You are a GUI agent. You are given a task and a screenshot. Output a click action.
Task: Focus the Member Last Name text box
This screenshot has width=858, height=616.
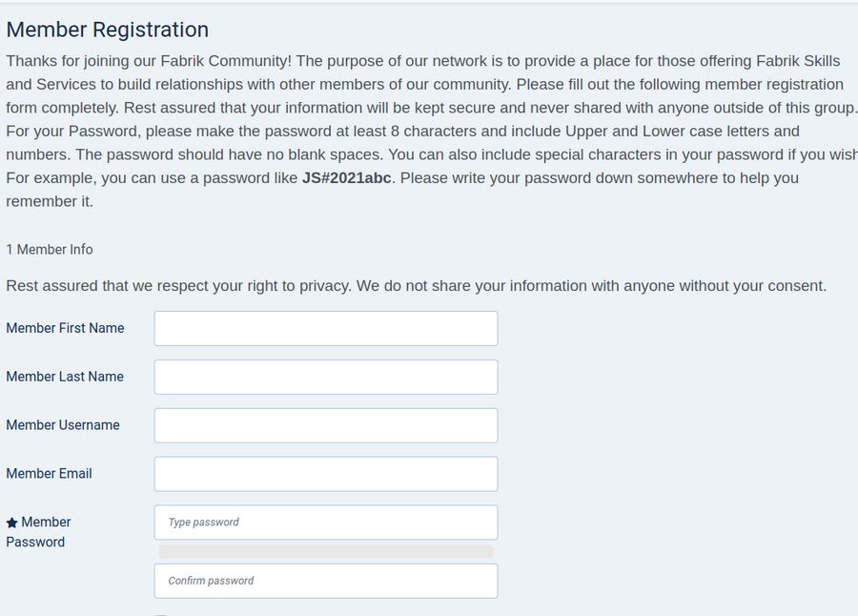[x=325, y=378]
